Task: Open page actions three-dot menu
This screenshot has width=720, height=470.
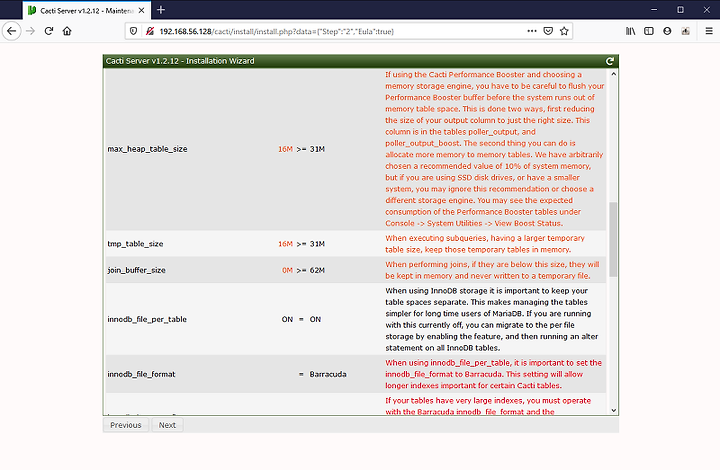Action: pos(532,31)
